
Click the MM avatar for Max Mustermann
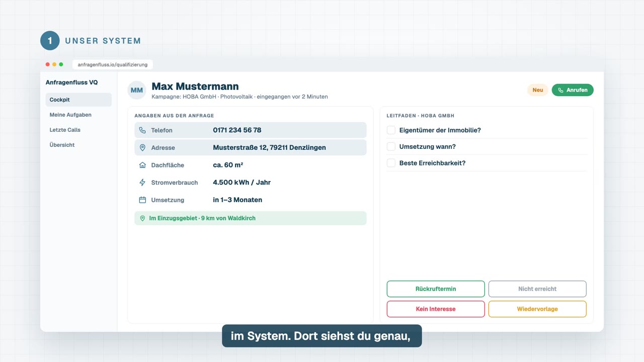click(137, 90)
